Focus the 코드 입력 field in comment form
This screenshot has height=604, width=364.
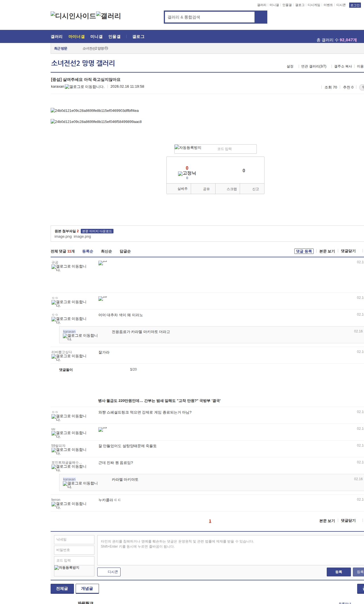[74, 561]
